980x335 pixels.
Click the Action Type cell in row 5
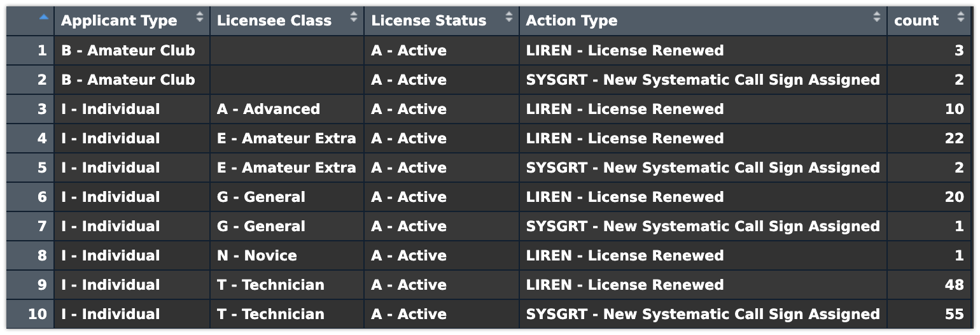(703, 167)
